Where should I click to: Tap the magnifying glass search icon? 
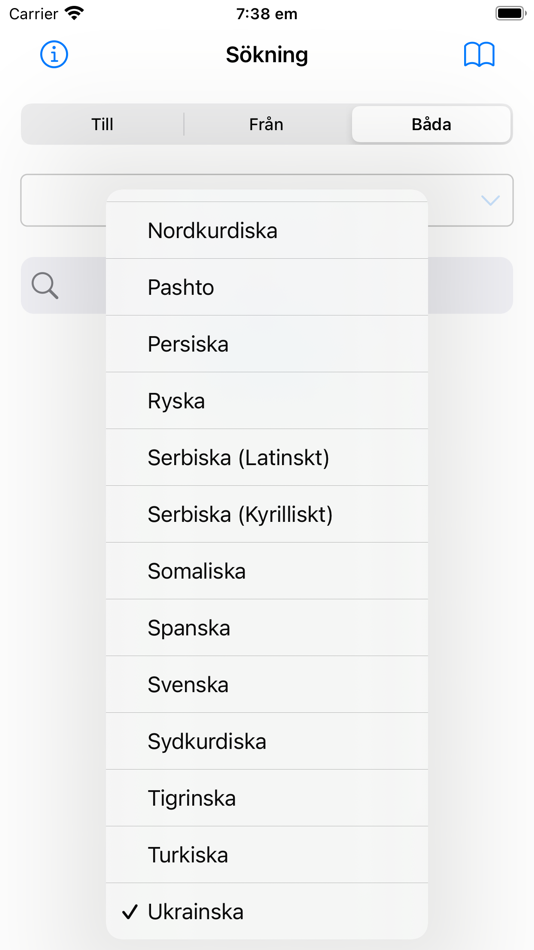point(45,285)
